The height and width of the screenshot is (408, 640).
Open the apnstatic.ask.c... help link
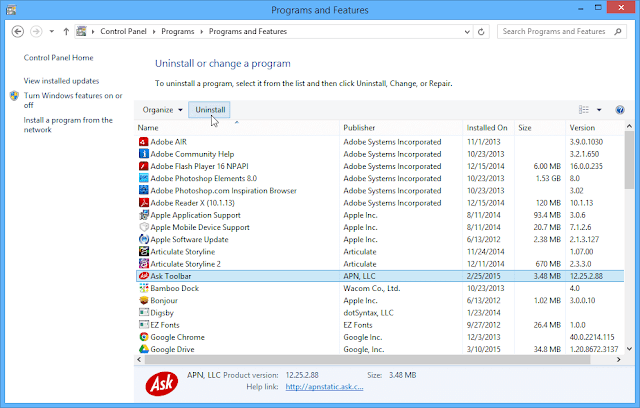pyautogui.click(x=324, y=387)
